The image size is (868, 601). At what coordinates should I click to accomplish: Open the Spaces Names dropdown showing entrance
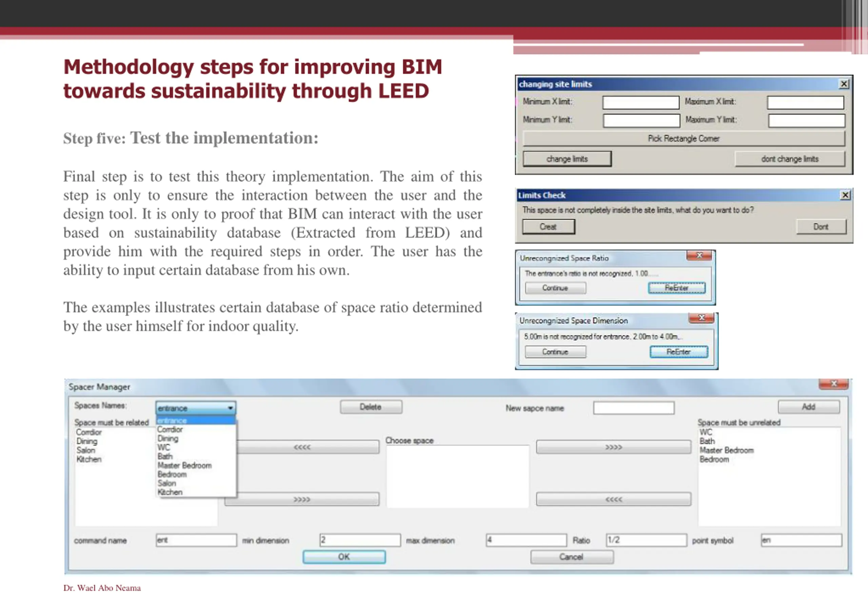coord(196,408)
